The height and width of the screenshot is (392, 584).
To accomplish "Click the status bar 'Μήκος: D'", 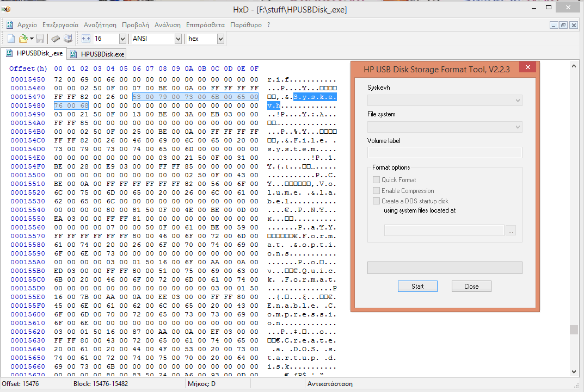I will coord(201,384).
